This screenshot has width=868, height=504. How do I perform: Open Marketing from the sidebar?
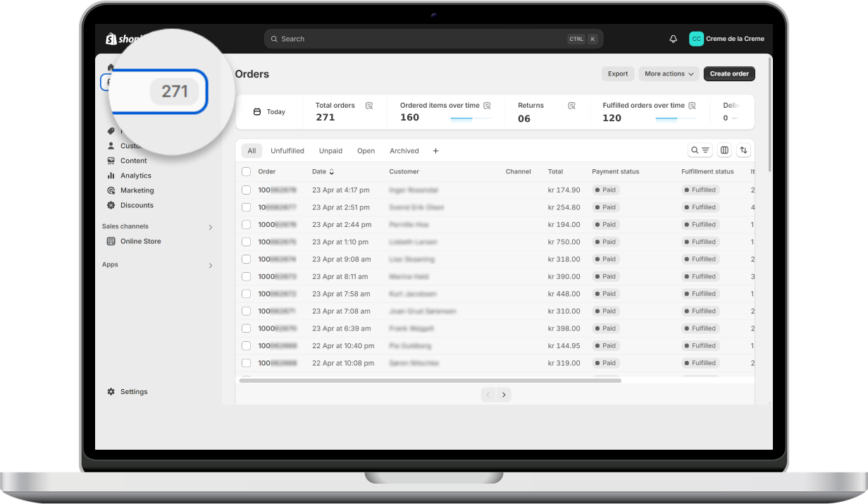click(137, 190)
